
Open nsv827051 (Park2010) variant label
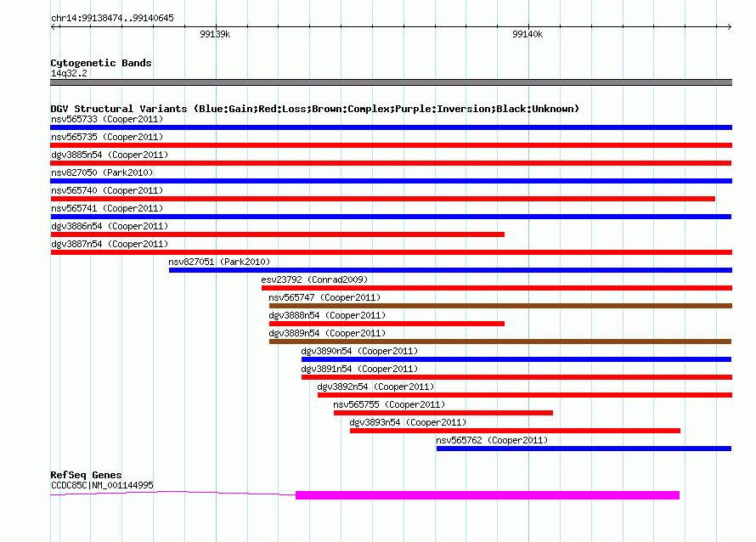(219, 262)
